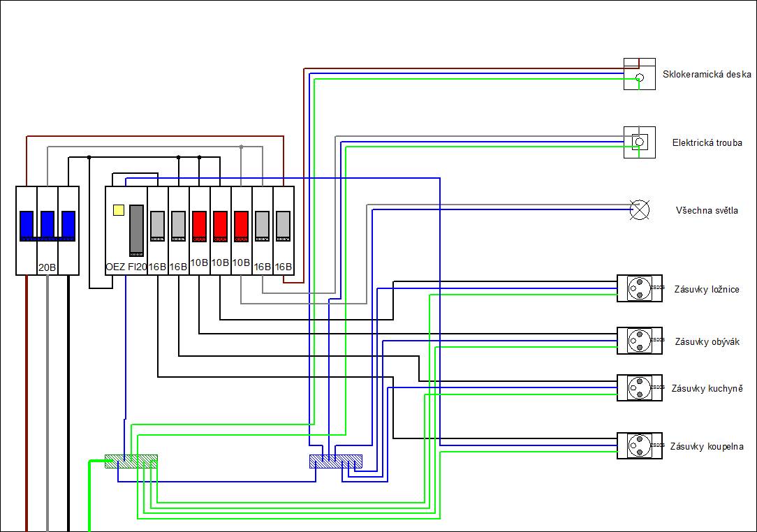Click the 'Sklokeramická deska' label

click(x=707, y=74)
